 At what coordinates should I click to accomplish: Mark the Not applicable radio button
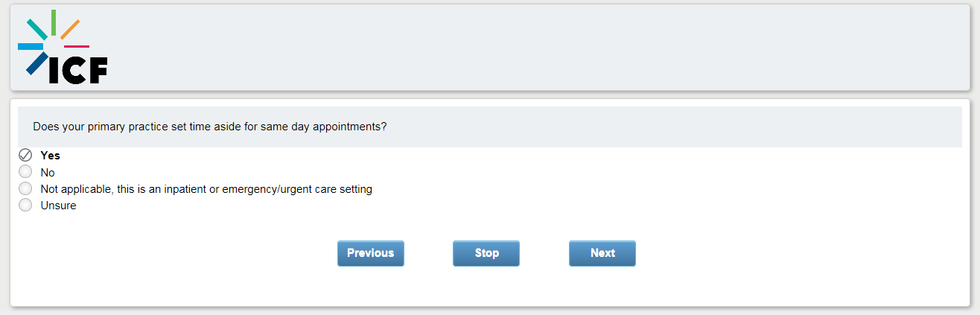(25, 189)
